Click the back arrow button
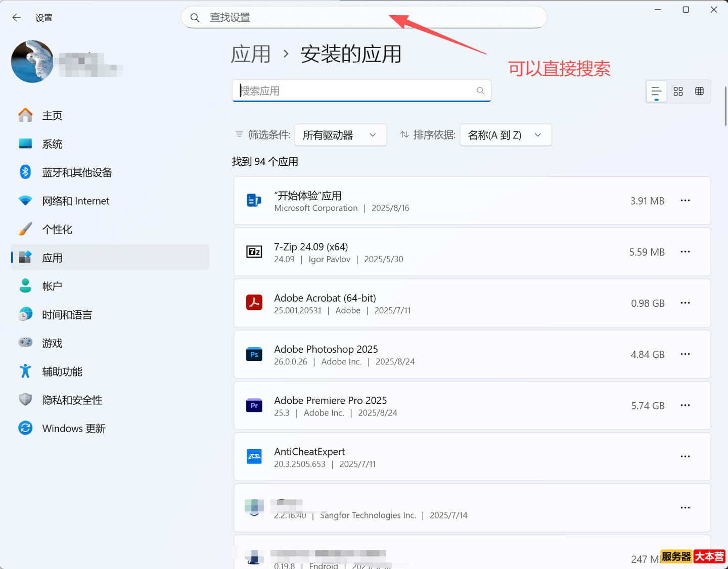Screen dimensions: 728x569 coord(17,17)
